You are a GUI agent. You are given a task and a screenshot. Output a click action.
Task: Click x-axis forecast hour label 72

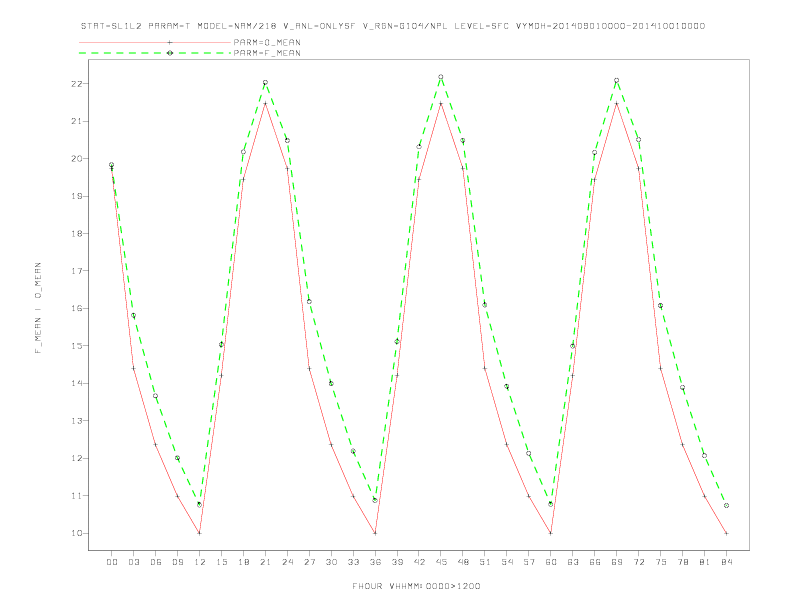point(638,562)
